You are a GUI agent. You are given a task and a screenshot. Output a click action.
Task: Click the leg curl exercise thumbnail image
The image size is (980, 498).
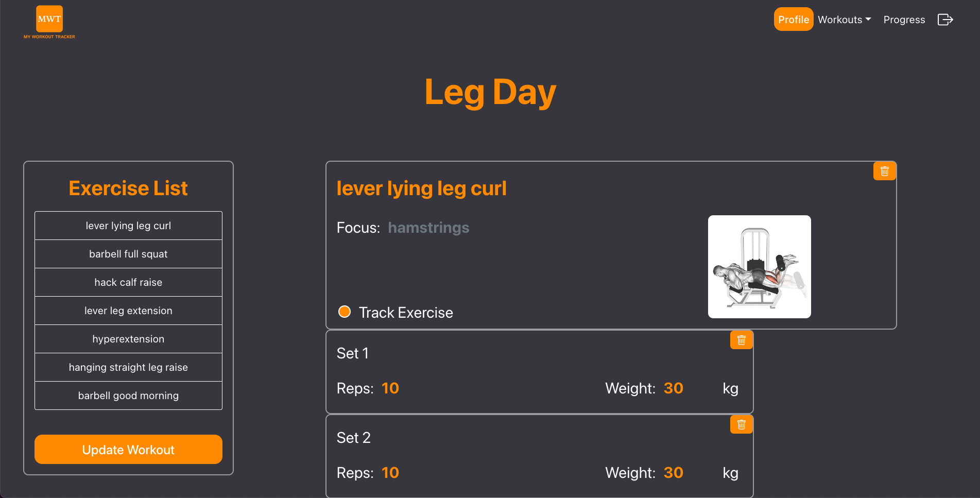759,267
